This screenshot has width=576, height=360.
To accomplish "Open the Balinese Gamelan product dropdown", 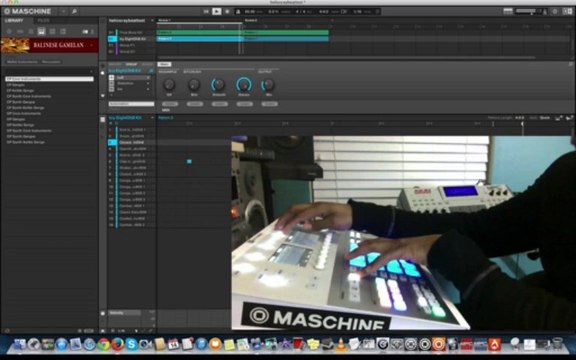I will pyautogui.click(x=92, y=46).
